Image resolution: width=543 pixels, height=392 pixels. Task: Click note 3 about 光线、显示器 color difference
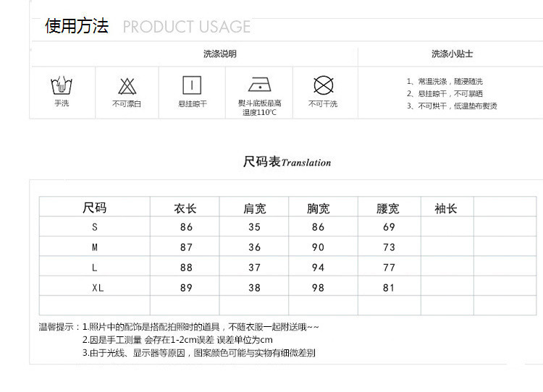pos(199,353)
